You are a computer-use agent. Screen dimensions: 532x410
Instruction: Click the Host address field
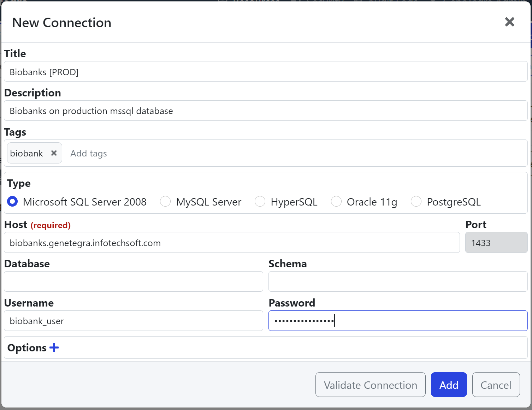tap(232, 243)
